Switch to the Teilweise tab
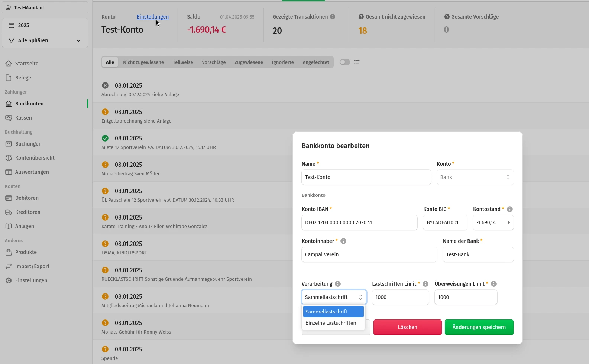 (x=183, y=62)
